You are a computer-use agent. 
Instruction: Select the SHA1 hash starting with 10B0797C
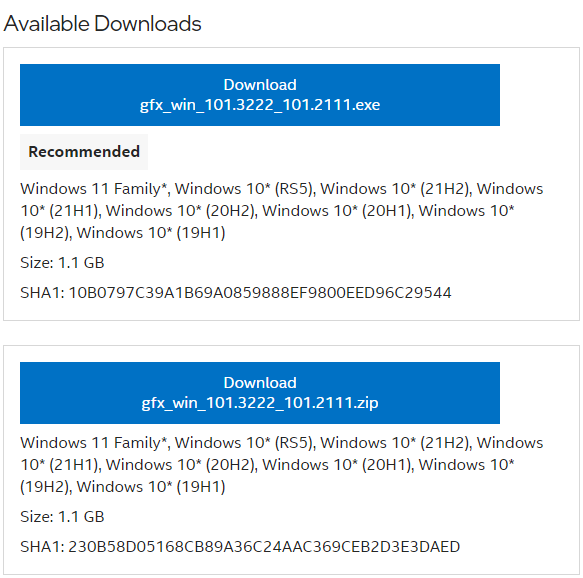260,293
